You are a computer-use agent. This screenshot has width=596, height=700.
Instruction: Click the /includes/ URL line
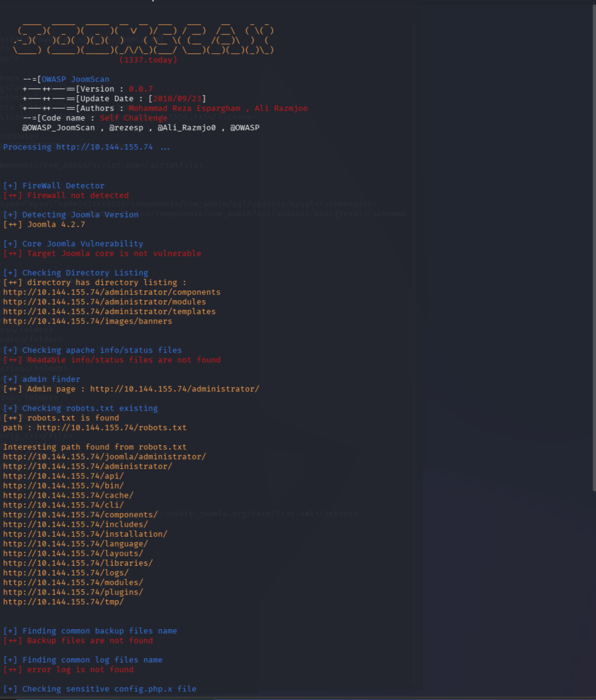pos(75,524)
